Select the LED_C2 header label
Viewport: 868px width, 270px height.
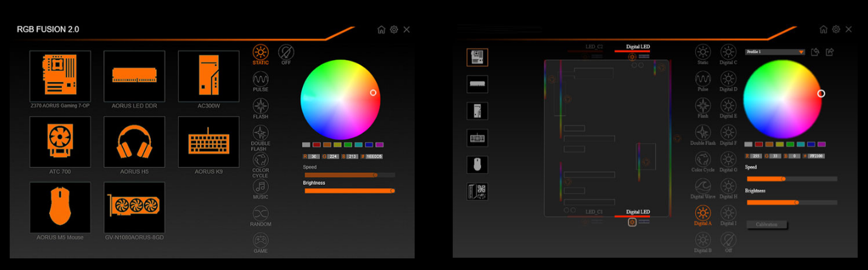(595, 47)
